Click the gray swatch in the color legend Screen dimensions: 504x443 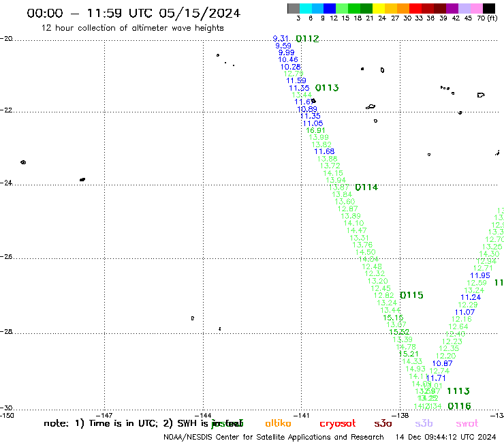click(x=294, y=8)
